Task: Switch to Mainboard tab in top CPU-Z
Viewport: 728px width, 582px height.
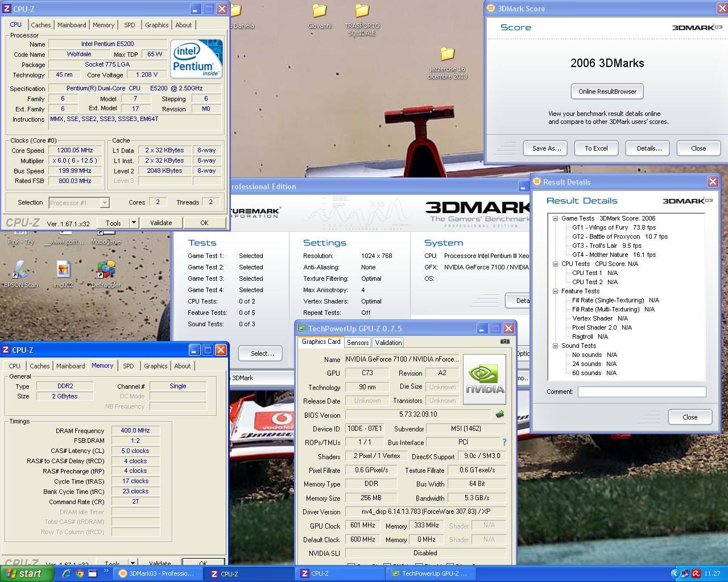Action: click(72, 25)
